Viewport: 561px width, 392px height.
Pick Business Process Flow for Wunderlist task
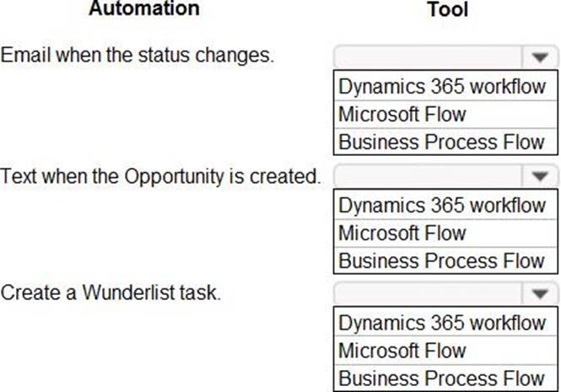(442, 379)
